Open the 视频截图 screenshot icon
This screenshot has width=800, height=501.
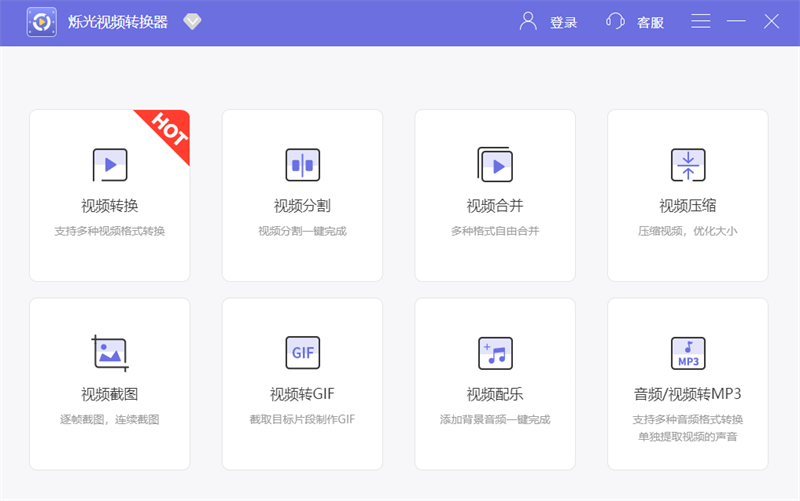click(109, 352)
